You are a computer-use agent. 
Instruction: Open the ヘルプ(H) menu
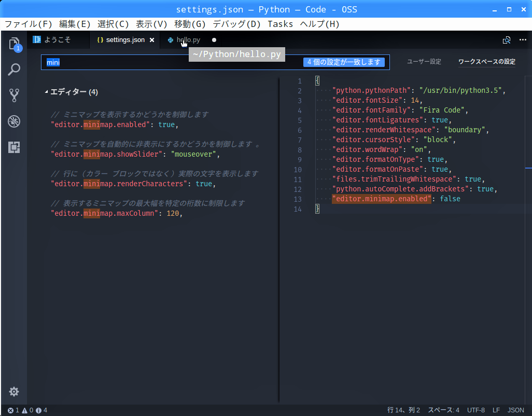319,24
